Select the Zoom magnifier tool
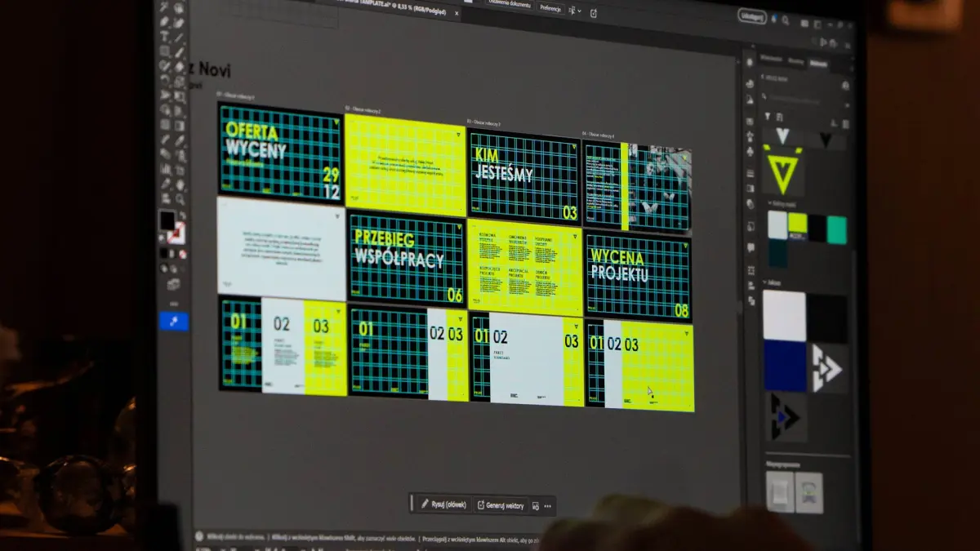This screenshot has width=980, height=551. [x=180, y=198]
